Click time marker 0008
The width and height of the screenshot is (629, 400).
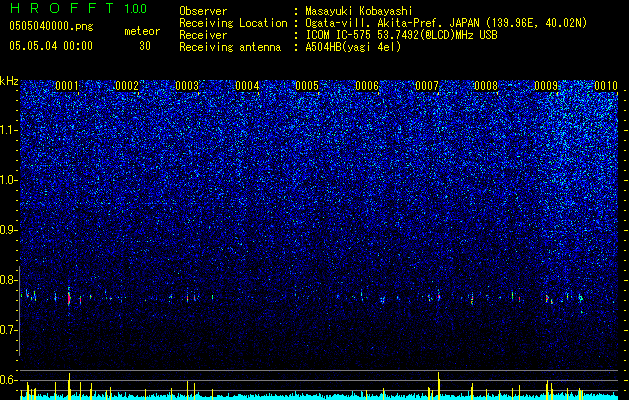click(x=486, y=86)
